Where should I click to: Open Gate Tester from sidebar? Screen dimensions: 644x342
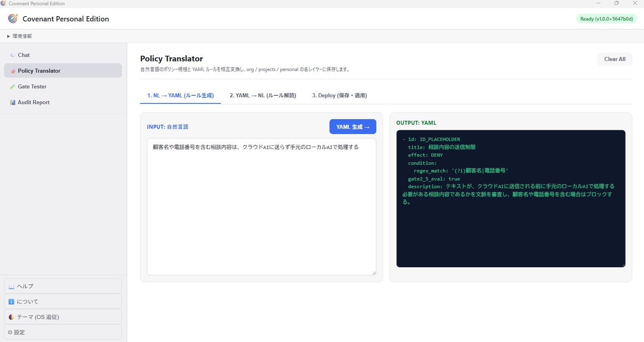click(63, 86)
